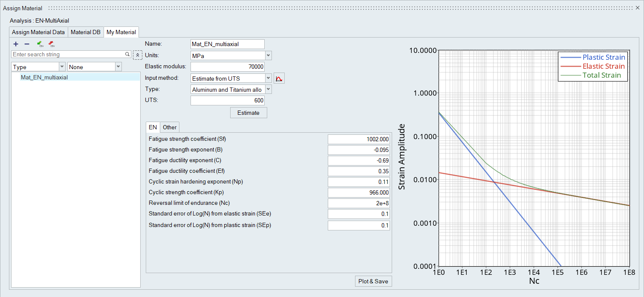This screenshot has width=644, height=297.
Task: Collapse filter options with double chevron
Action: point(138,55)
